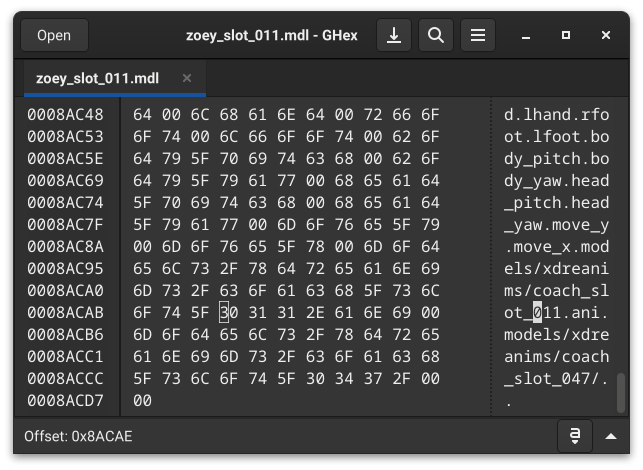Open the hamburger main menu
This screenshot has width=643, height=470.
point(478,36)
